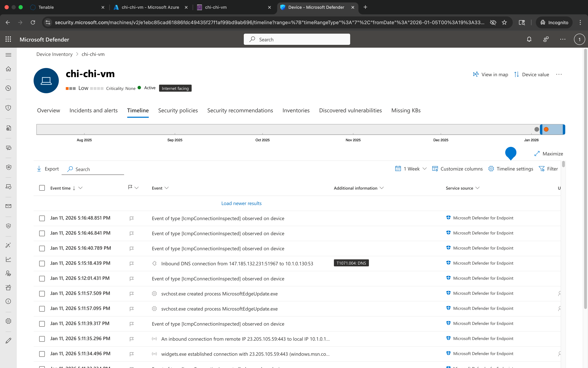Focus the Microsoft Defender top Search box
This screenshot has height=368, width=588.
(297, 39)
